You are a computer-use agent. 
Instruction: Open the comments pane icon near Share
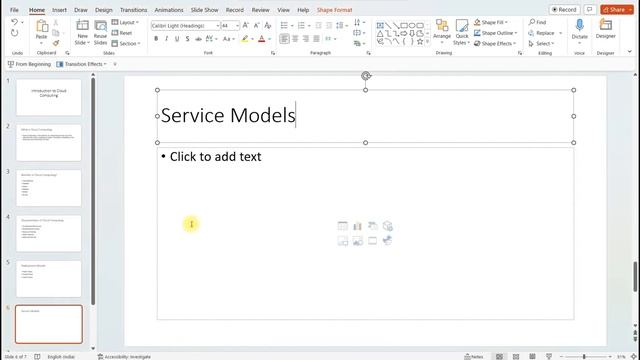coord(589,9)
